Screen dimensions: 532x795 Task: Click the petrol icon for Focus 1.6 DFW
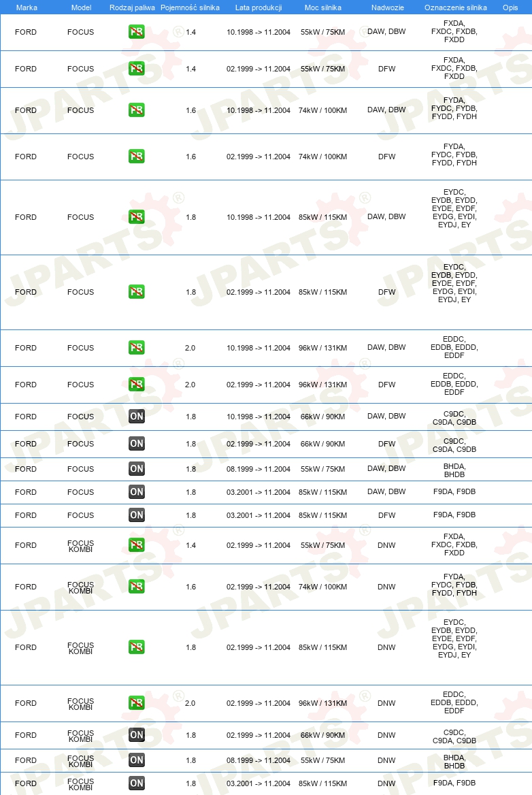[x=136, y=156]
